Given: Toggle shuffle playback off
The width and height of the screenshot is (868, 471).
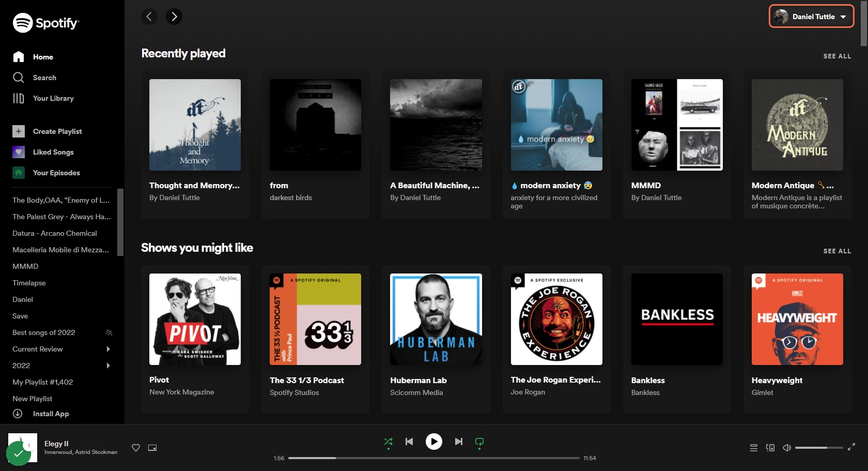Looking at the screenshot, I should 389,442.
